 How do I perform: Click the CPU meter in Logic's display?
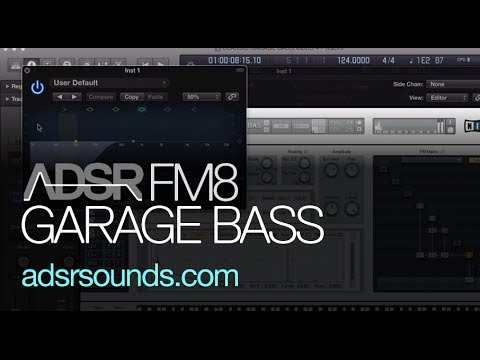[x=464, y=60]
